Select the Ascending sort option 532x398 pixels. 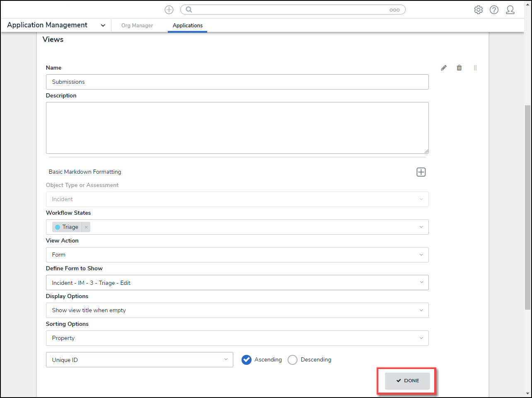(x=247, y=360)
